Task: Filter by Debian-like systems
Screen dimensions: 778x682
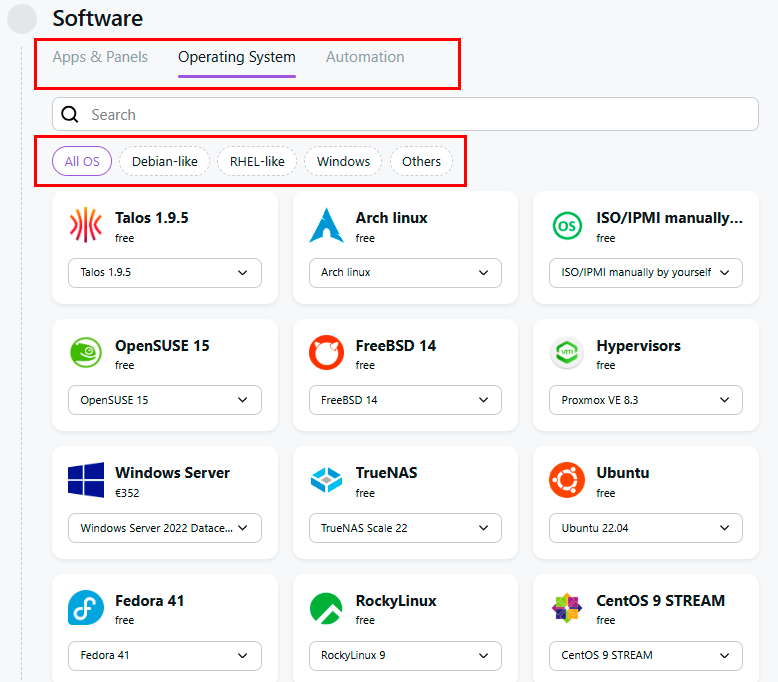Action: point(165,161)
